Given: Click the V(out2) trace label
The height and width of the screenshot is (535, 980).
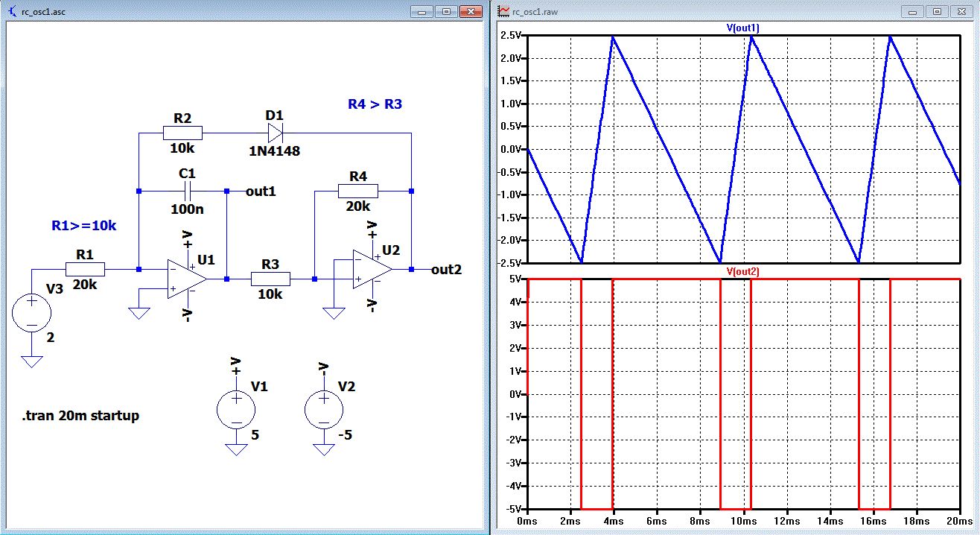Looking at the screenshot, I should tap(742, 273).
